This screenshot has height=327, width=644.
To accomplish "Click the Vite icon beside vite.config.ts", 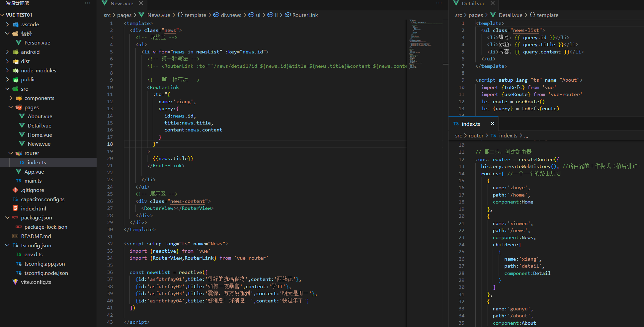I will point(15,282).
